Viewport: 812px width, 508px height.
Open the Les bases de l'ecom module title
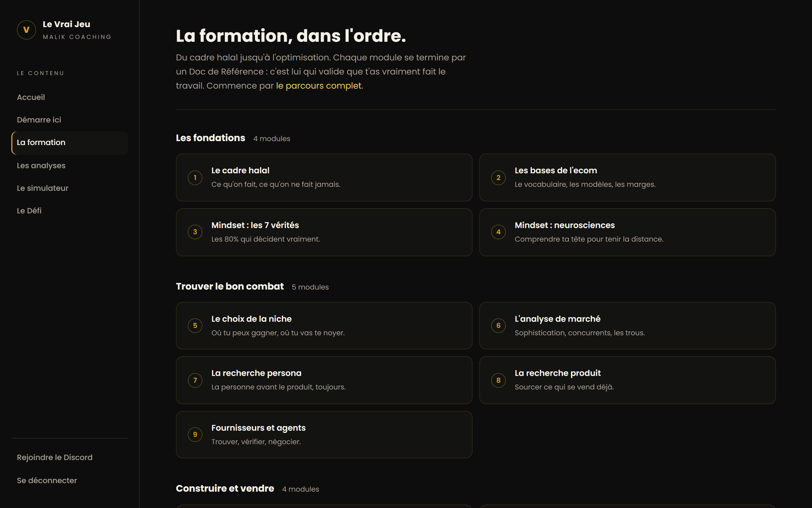(x=556, y=170)
